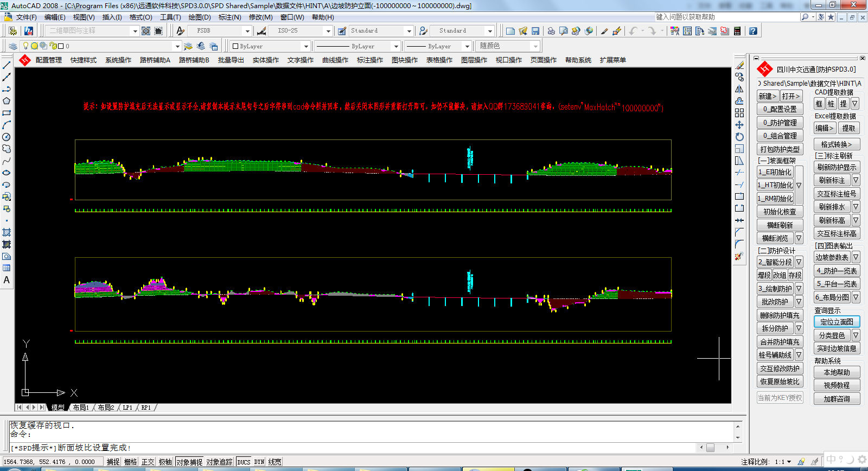Select the Polygon draw tool
Image resolution: width=868 pixels, height=471 pixels.
[7, 101]
